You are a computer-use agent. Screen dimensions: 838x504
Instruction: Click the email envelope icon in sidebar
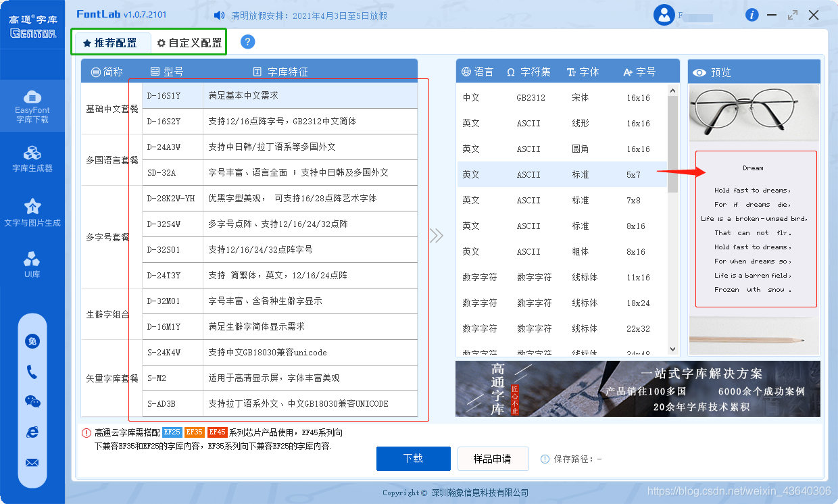click(x=32, y=463)
